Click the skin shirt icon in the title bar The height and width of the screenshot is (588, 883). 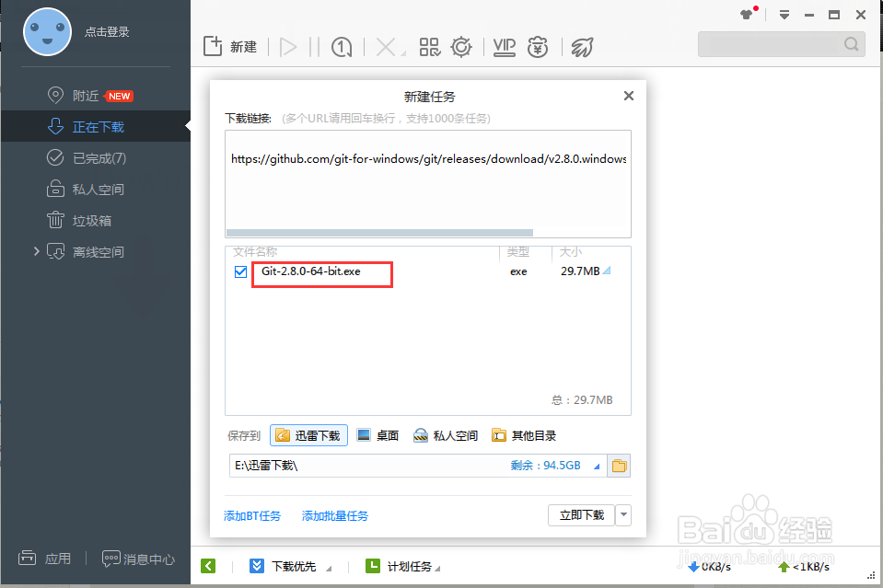click(747, 15)
